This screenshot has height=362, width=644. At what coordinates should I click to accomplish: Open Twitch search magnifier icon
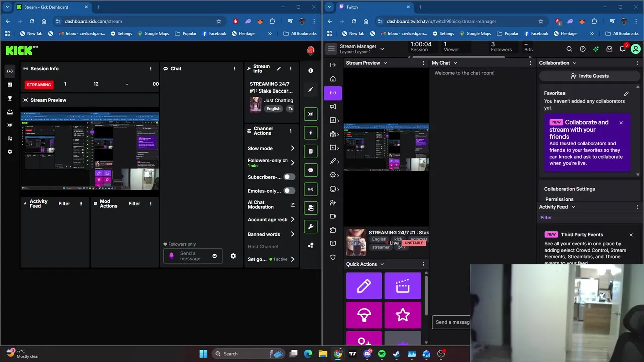point(569,49)
